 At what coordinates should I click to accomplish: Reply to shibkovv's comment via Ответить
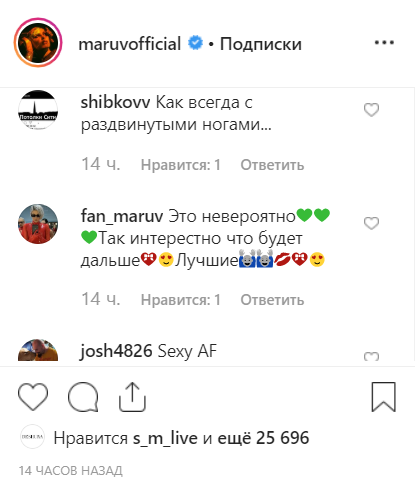[x=272, y=165]
